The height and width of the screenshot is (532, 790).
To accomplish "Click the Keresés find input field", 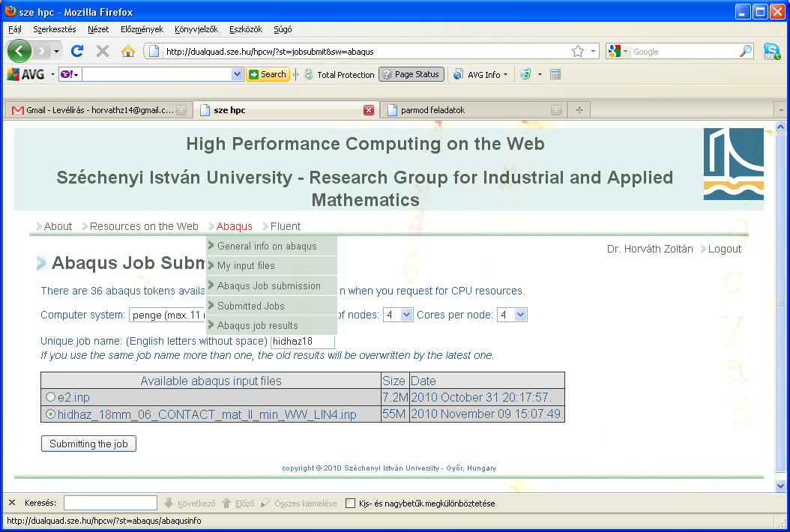I will 111,503.
